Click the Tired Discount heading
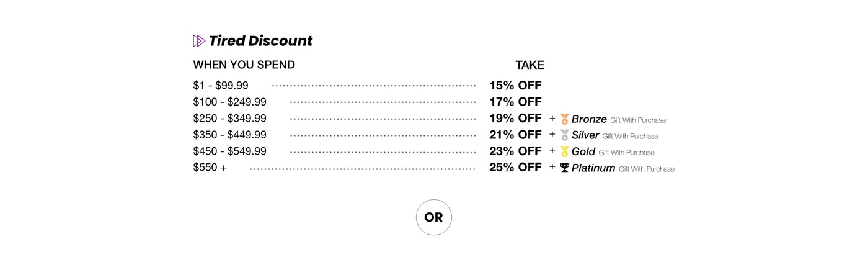The image size is (868, 257). (x=260, y=41)
